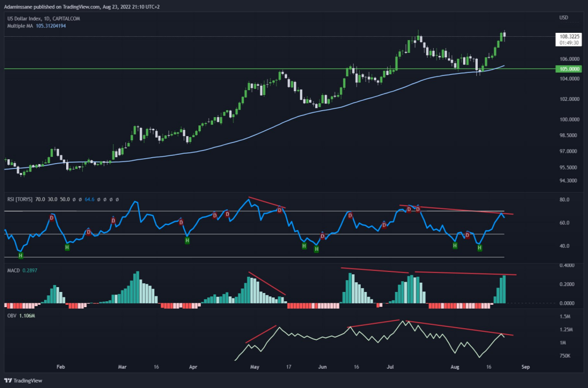Click the 100.0000 price axis label
Screen dimensions: 588x388
(569, 120)
